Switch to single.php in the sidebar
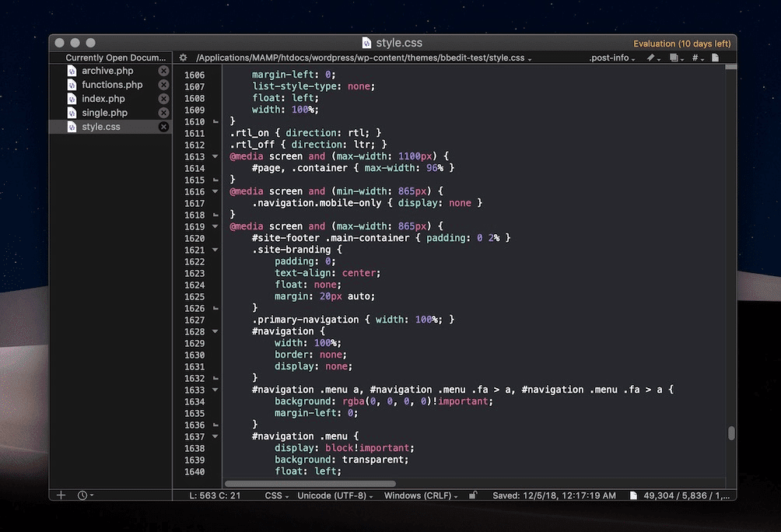The height and width of the screenshot is (532, 781). [x=104, y=113]
